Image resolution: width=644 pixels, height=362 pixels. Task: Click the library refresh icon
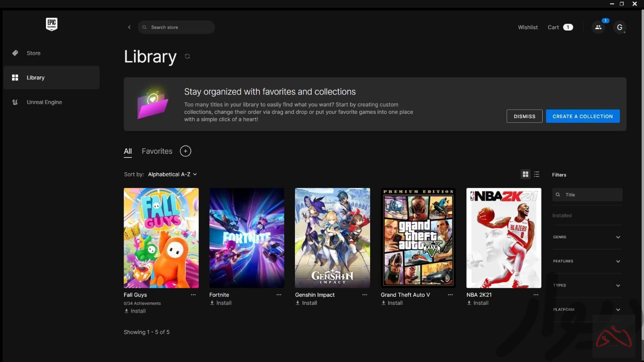[187, 56]
